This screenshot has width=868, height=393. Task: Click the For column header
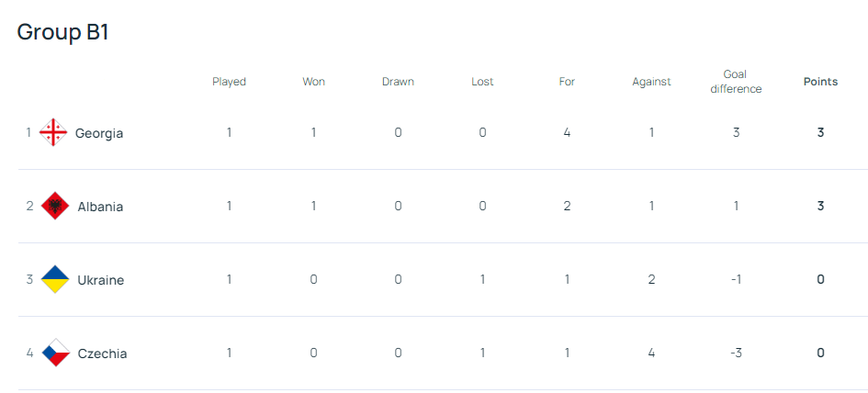click(567, 82)
